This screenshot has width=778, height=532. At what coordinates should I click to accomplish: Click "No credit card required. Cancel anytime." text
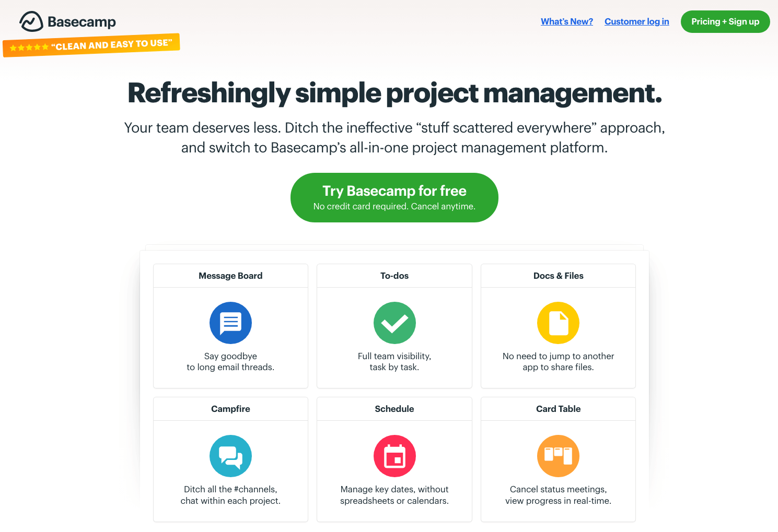point(394,206)
